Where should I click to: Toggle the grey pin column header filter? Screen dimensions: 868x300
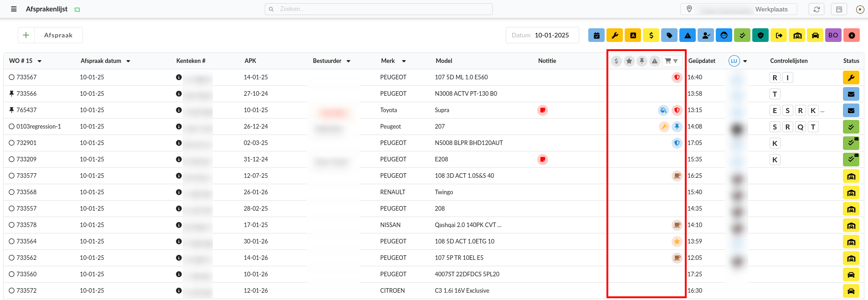click(642, 61)
